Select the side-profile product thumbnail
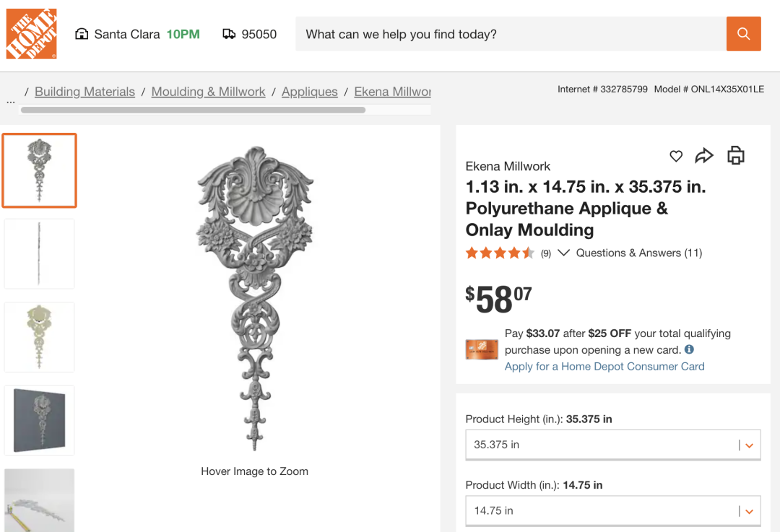Image resolution: width=780 pixels, height=532 pixels. 40,254
